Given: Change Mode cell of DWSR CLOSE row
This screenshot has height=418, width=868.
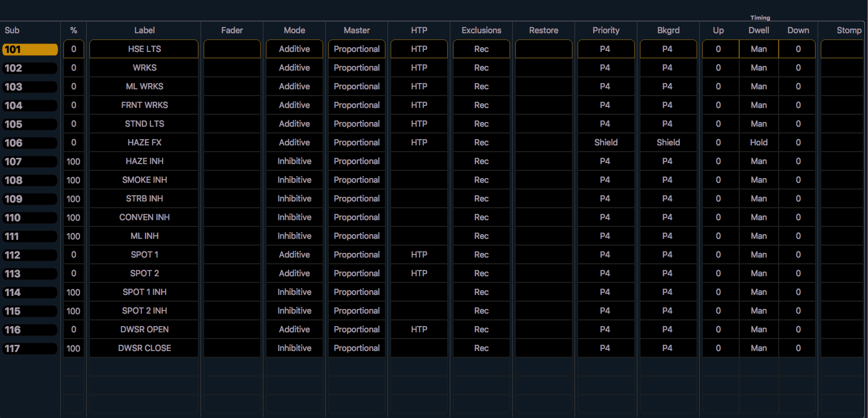Looking at the screenshot, I should pos(294,348).
